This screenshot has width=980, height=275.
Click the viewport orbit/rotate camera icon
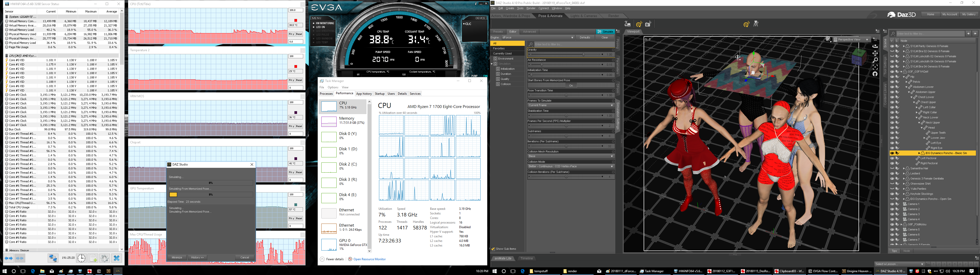coord(875,46)
